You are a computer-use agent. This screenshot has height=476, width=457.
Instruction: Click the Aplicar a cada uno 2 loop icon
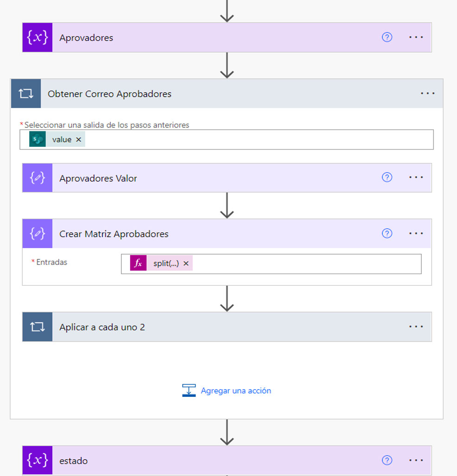(37, 326)
